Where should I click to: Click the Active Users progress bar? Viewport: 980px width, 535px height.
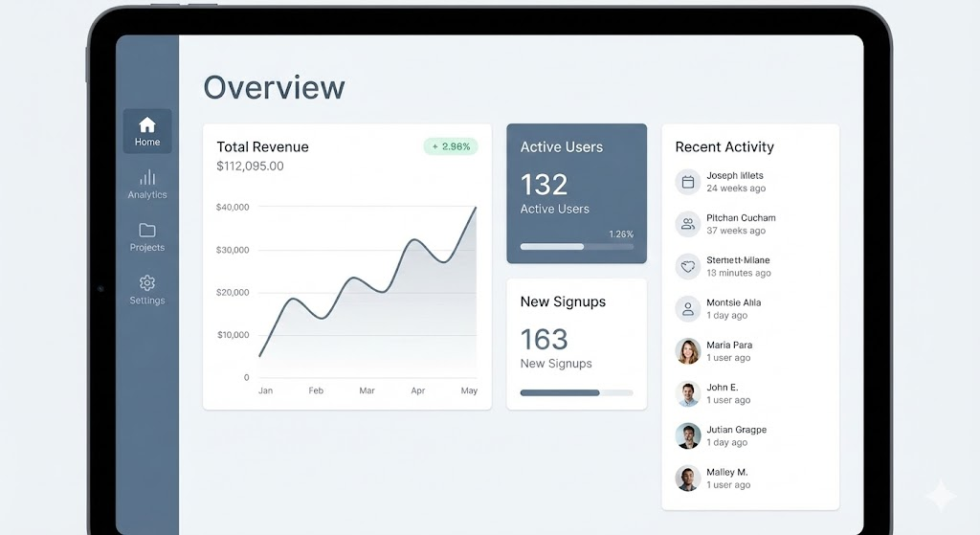click(x=576, y=247)
